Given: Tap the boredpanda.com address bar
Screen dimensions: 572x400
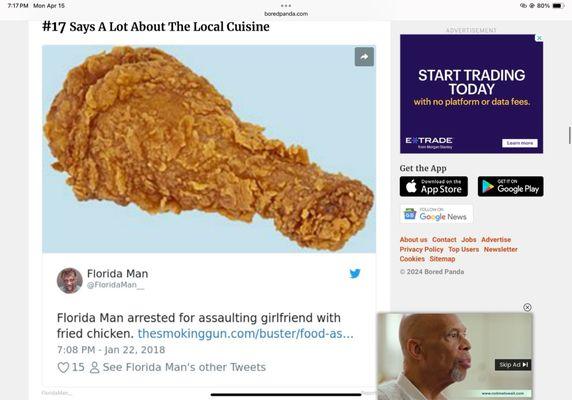Looking at the screenshot, I should click(x=286, y=14).
